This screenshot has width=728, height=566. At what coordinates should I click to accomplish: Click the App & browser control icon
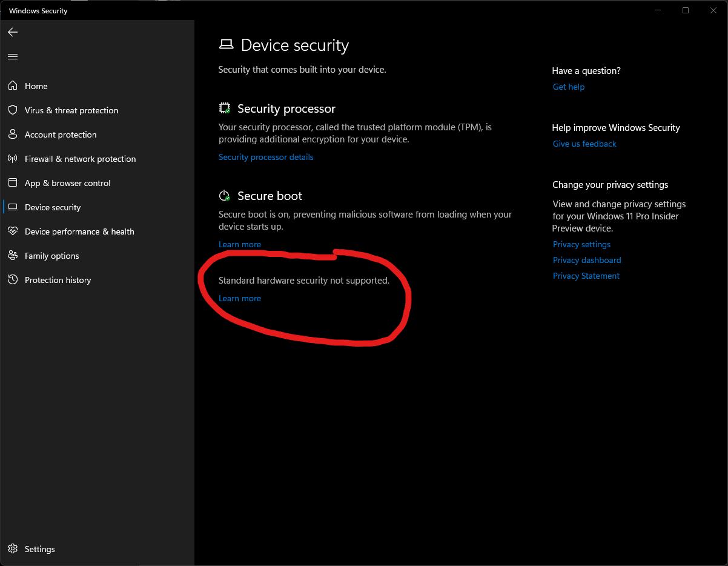(13, 183)
